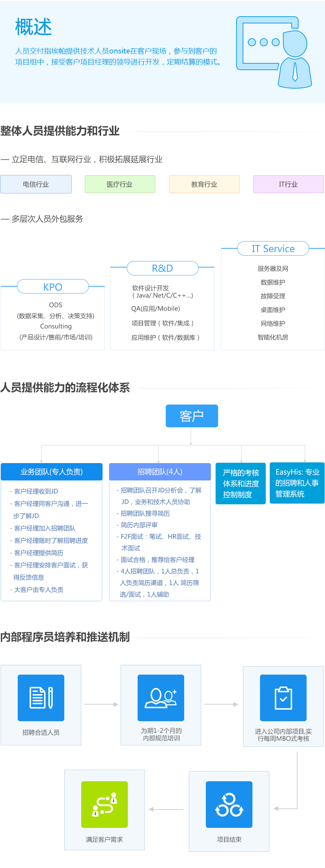Click the 项目结束 cycle circles icon

tap(229, 804)
